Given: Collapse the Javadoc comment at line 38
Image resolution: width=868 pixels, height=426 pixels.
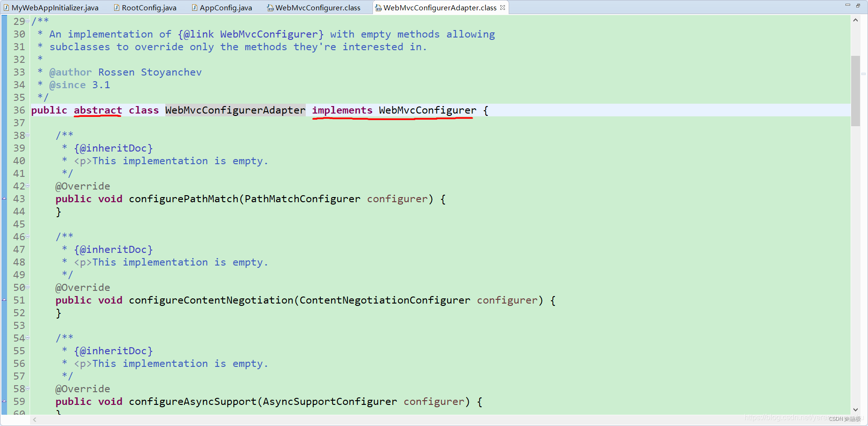Looking at the screenshot, I should (28, 135).
